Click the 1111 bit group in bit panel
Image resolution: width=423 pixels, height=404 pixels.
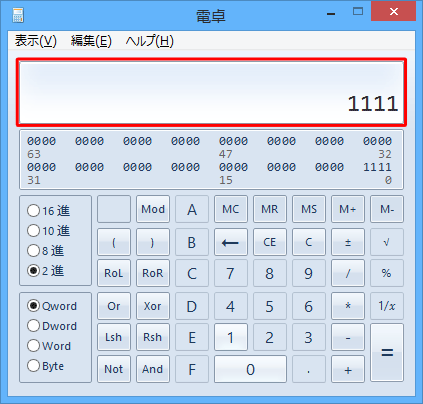(377, 167)
